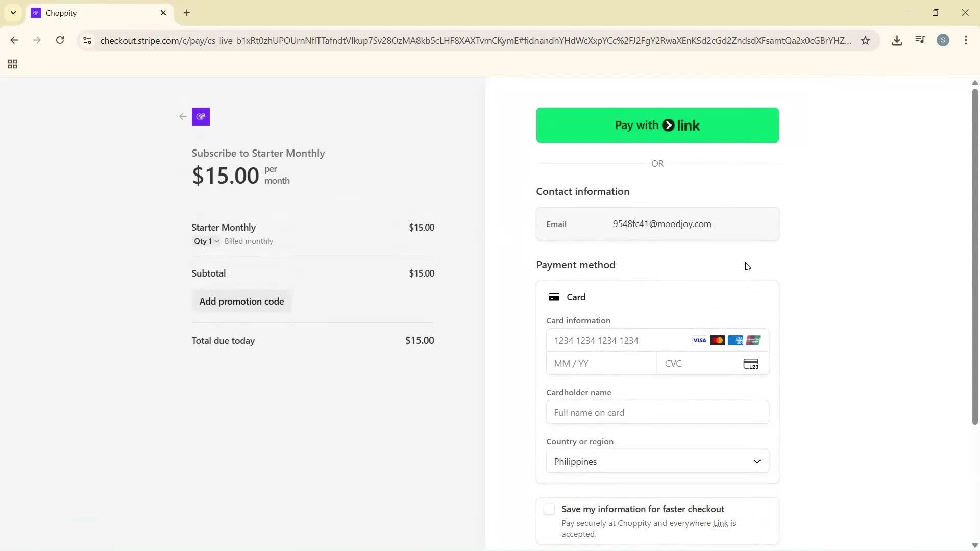The width and height of the screenshot is (980, 551).
Task: Click the back arrow beside the Choppity logo
Action: [182, 117]
